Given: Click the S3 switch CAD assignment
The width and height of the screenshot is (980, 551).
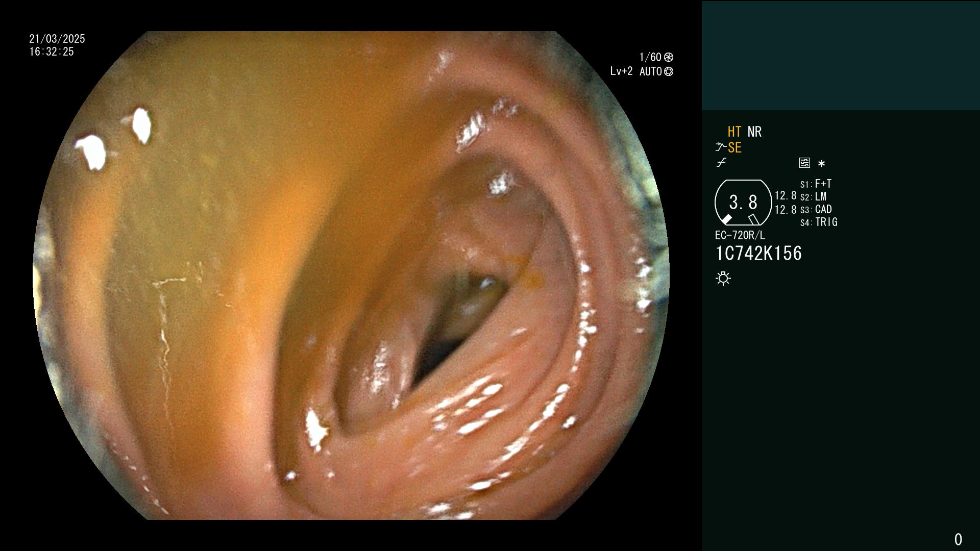Looking at the screenshot, I should tap(816, 209).
